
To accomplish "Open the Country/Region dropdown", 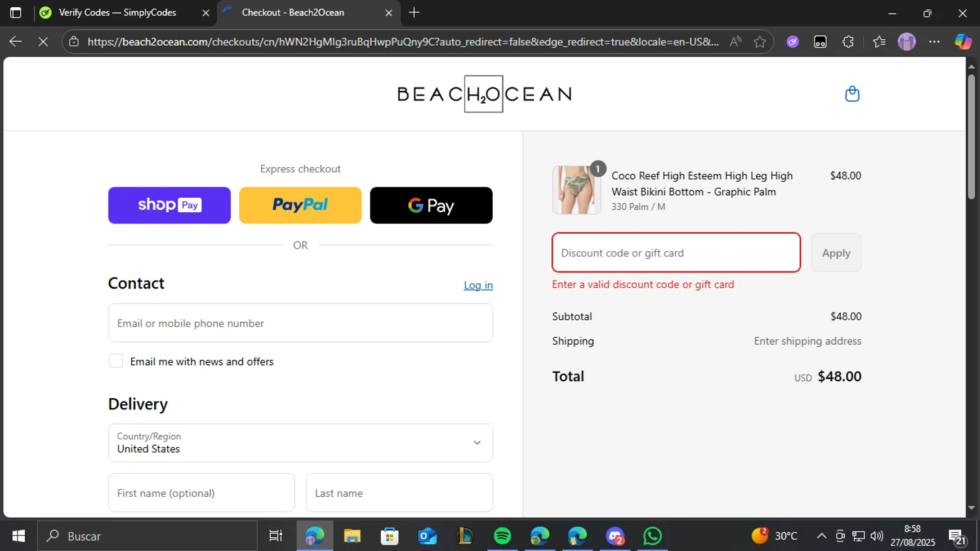I will click(x=301, y=443).
